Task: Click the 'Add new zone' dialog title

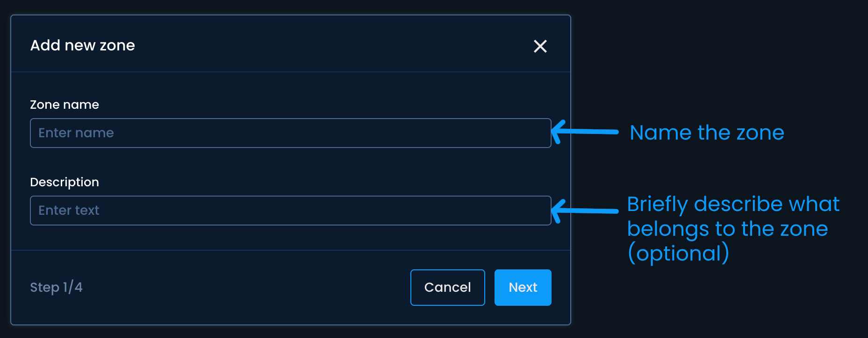Action: (x=82, y=45)
